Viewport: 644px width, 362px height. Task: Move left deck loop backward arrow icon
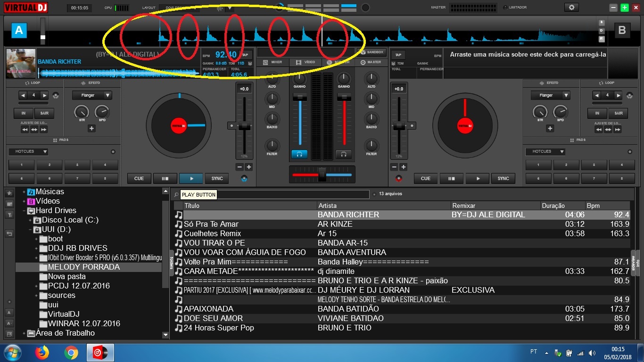(25, 130)
